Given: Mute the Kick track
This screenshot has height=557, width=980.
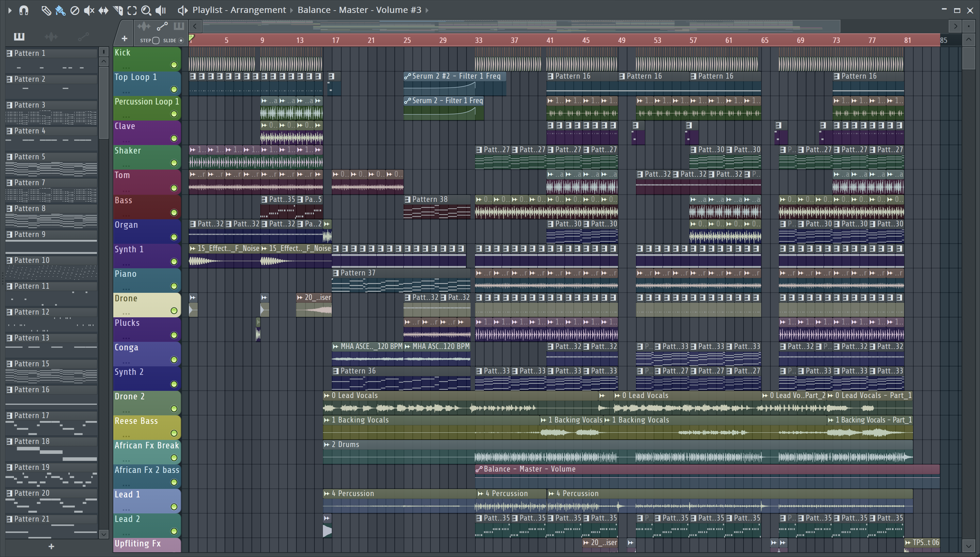Looking at the screenshot, I should click(174, 65).
